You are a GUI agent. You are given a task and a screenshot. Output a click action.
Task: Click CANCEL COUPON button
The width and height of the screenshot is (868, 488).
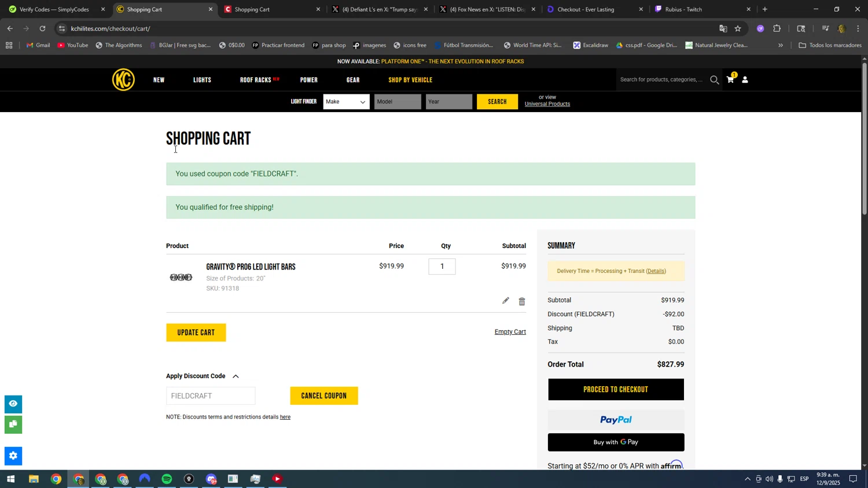tap(323, 396)
